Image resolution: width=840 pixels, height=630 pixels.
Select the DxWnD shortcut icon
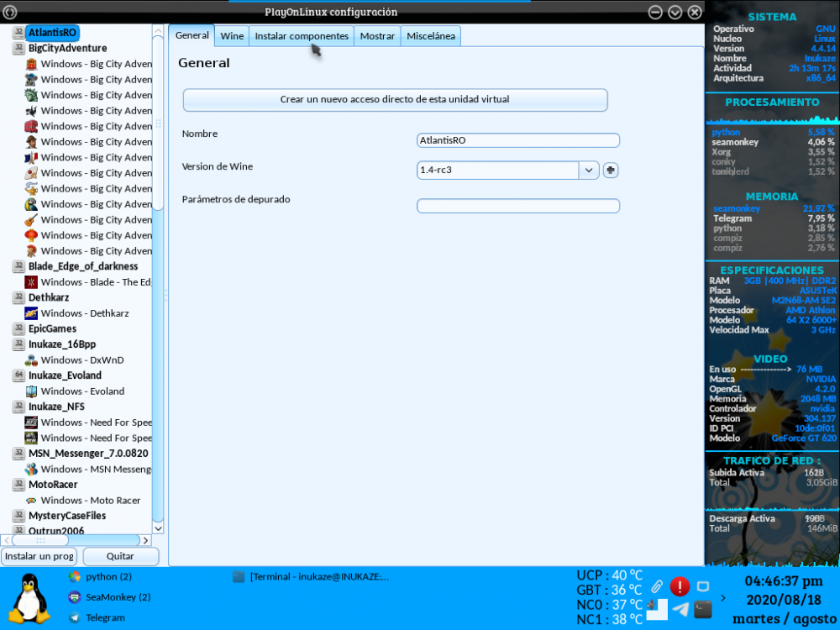click(31, 360)
